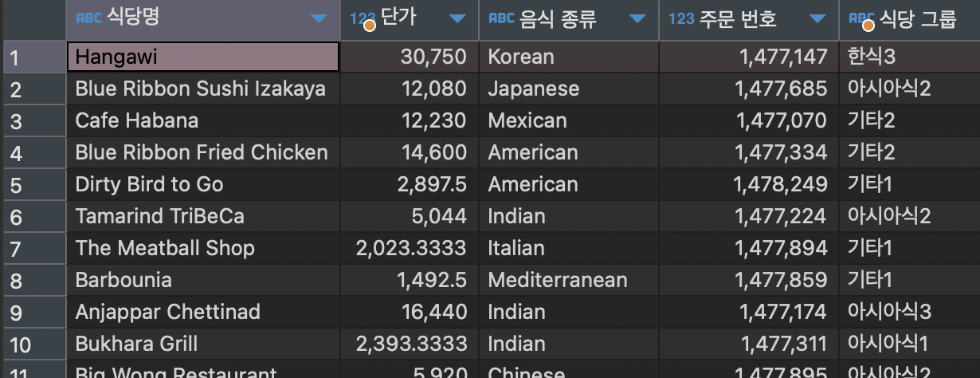Open the 주문 번호 column filter dropdown
This screenshot has width=980, height=378.
(817, 18)
